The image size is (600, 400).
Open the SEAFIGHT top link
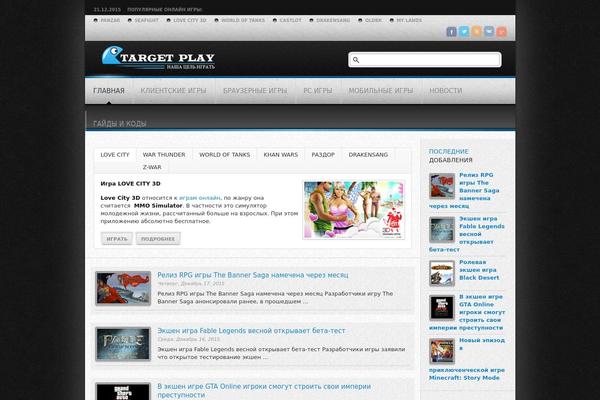[x=147, y=20]
